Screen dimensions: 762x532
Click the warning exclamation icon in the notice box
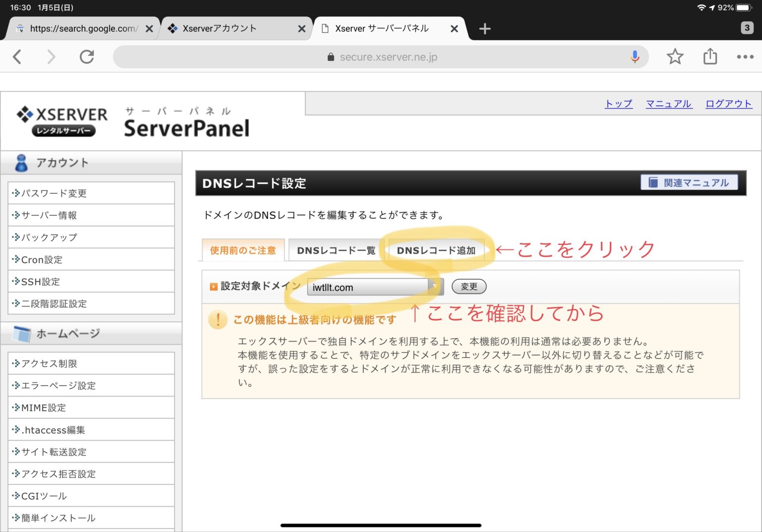pyautogui.click(x=217, y=319)
